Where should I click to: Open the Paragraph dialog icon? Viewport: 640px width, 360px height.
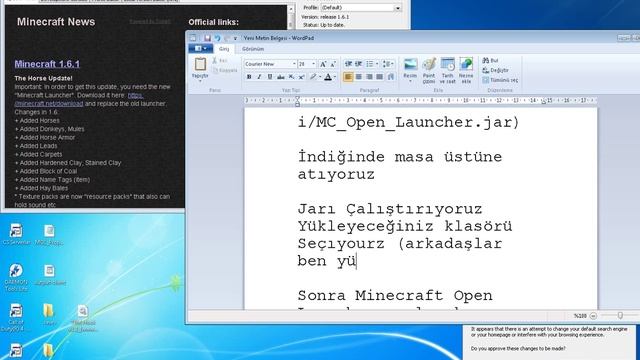(x=391, y=77)
